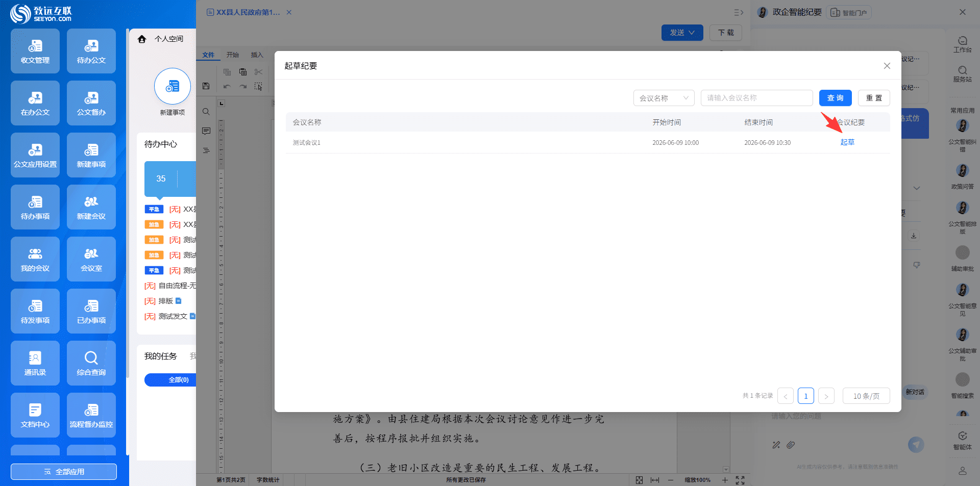This screenshot has width=980, height=486.
Task: Click the 智能门户 button
Action: pos(849,13)
